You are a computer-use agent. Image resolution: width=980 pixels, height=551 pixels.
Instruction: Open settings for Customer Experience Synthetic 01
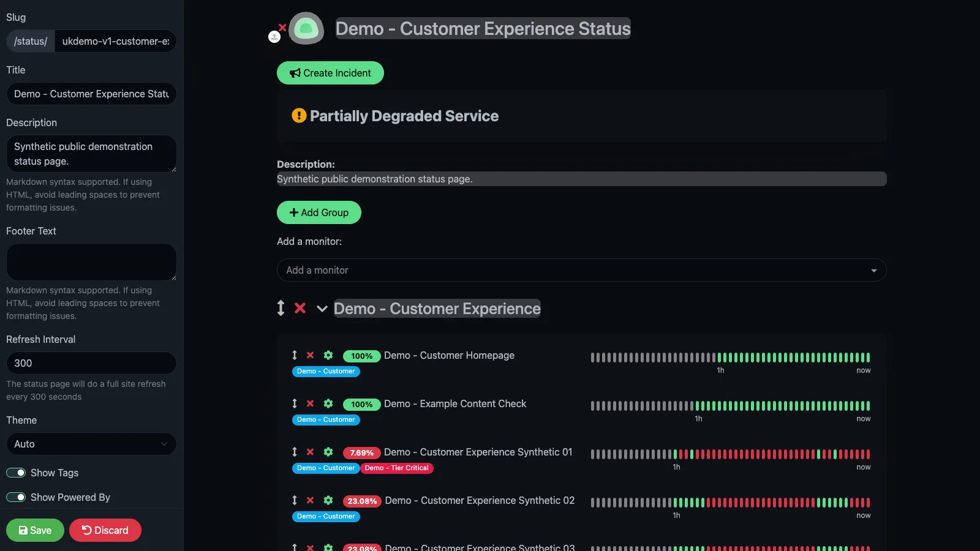328,452
